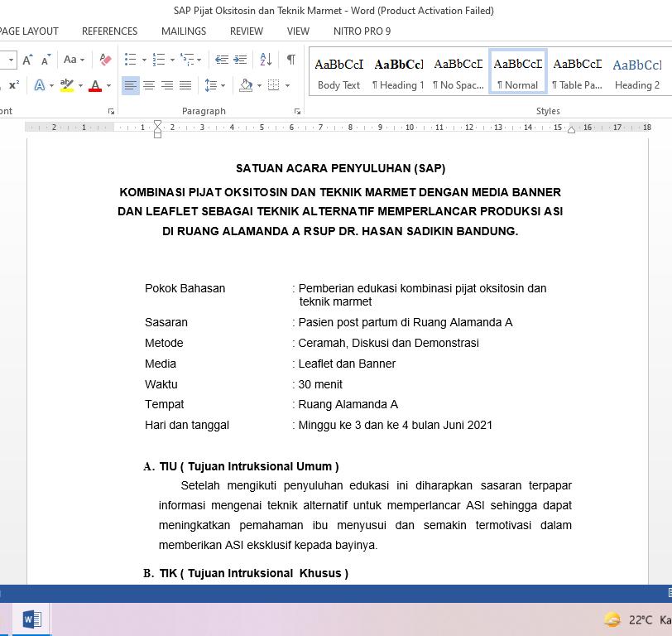The width and height of the screenshot is (672, 636).
Task: Open the font color dropdown arrow
Action: (108, 86)
